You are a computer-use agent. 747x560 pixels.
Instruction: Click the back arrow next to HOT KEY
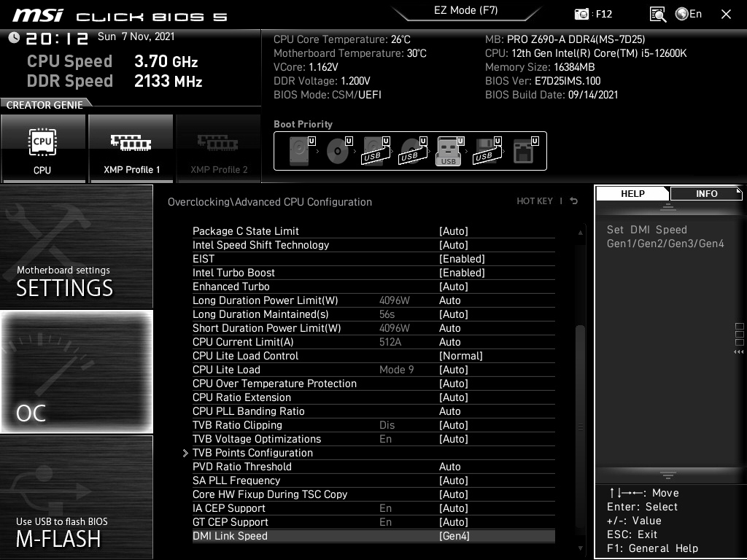pyautogui.click(x=574, y=201)
